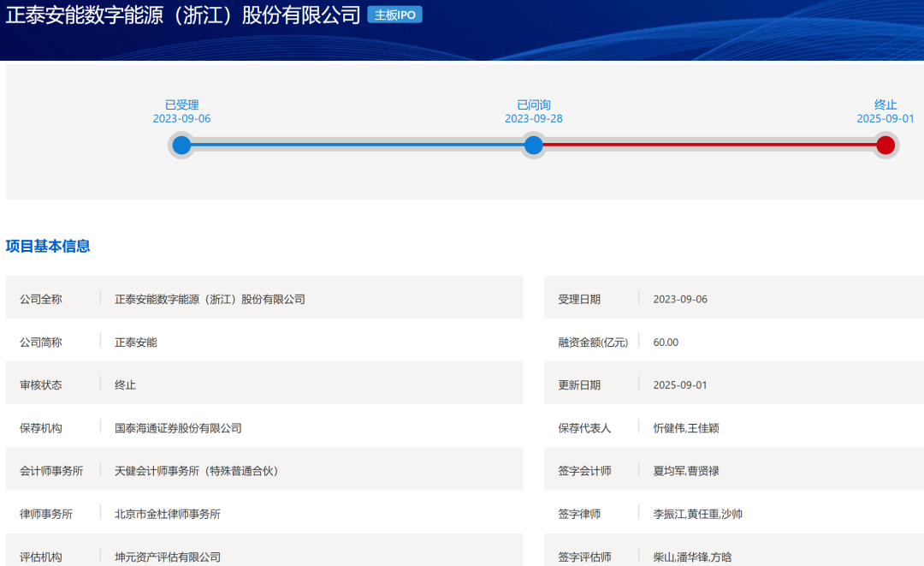Click the 夏均军,曹贤禄 accountants value
Viewport: 924px width, 566px height.
(x=686, y=470)
